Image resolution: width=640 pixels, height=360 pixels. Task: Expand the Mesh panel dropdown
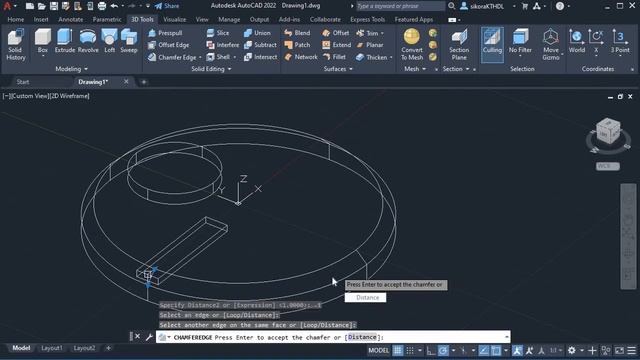pyautogui.click(x=415, y=69)
